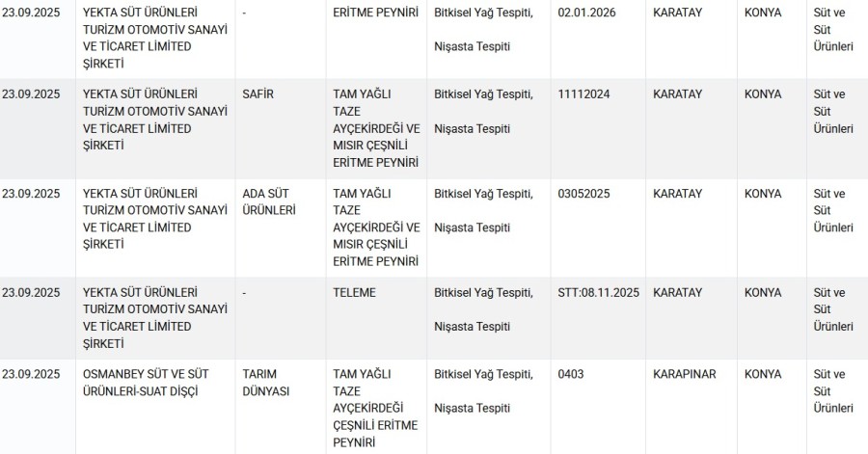Screen dimensions: 868x454
Task: Click the SAFIR brand cell
Action: [258, 94]
